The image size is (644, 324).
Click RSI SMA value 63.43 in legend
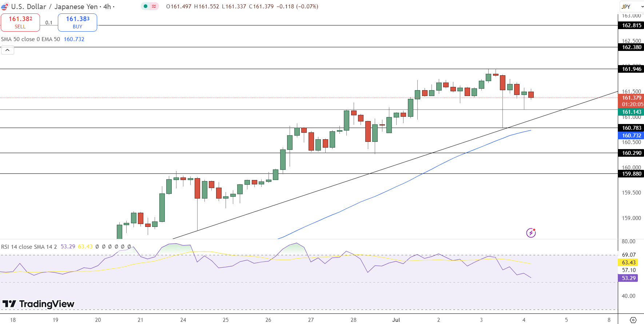tap(85, 247)
